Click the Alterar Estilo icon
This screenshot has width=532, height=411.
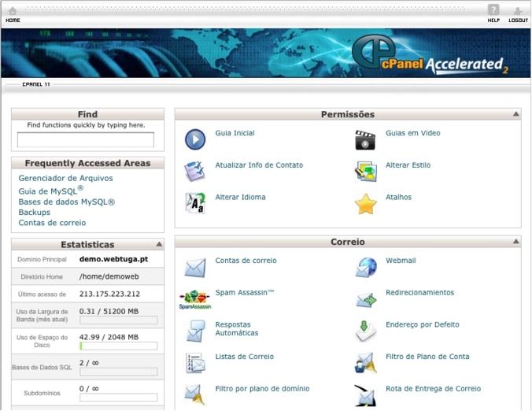366,171
